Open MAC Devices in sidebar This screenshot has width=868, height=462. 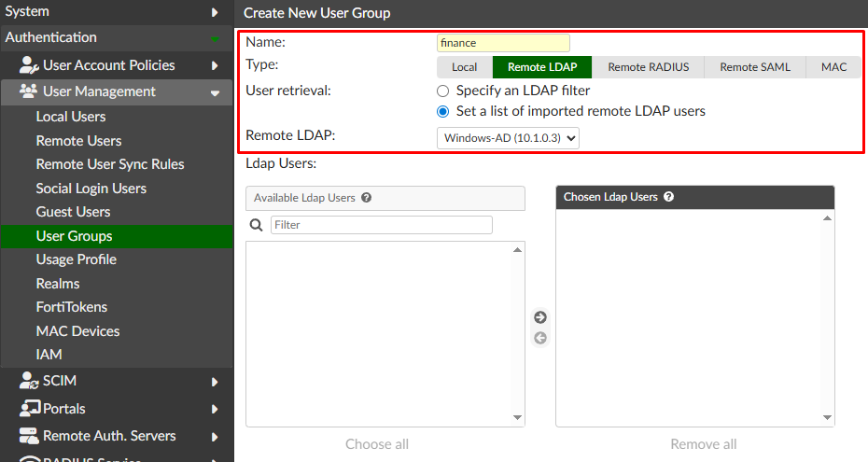(x=77, y=331)
